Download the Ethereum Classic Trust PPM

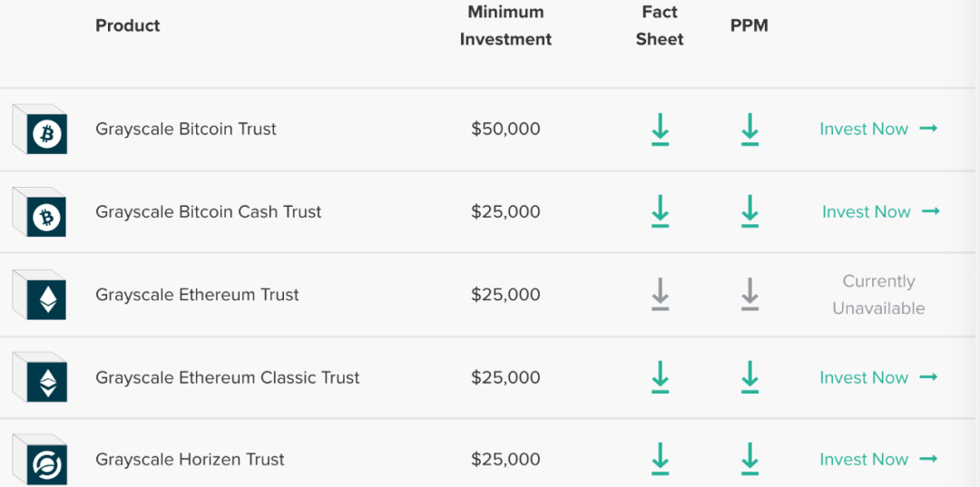(x=750, y=377)
